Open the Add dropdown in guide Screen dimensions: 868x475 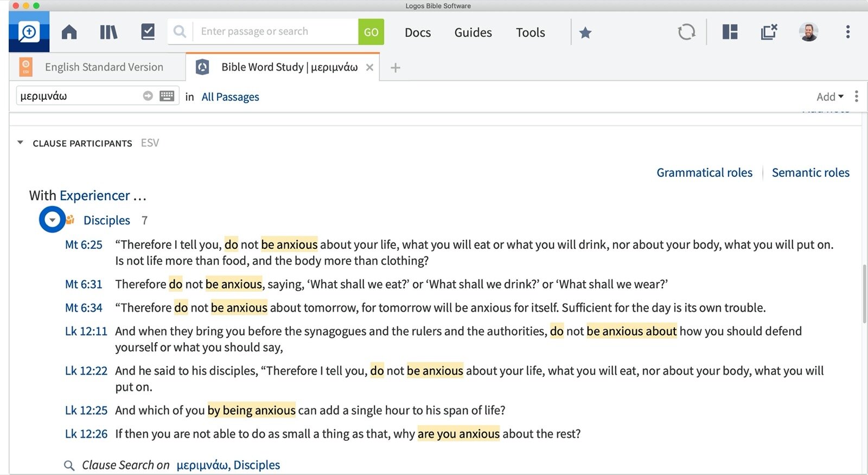(x=829, y=97)
